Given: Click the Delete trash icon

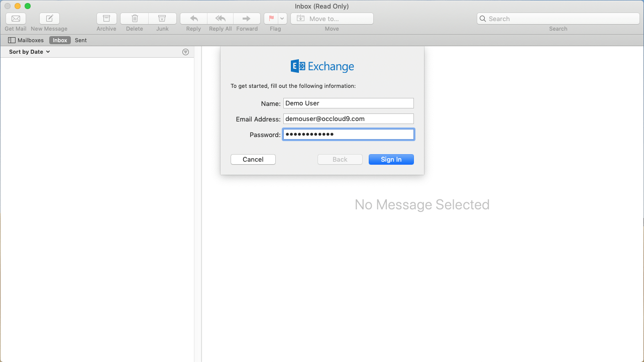Looking at the screenshot, I should 135,19.
